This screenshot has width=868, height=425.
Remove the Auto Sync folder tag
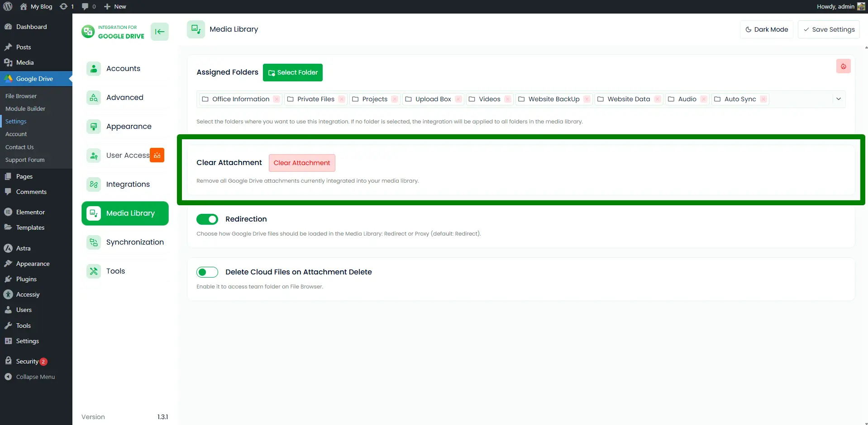coord(763,99)
